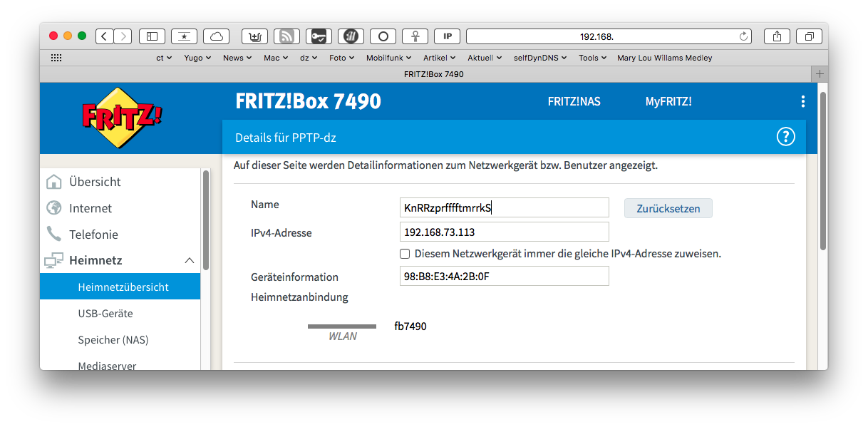
Task: Click the sidebar navigation scrollbar
Action: [x=206, y=219]
